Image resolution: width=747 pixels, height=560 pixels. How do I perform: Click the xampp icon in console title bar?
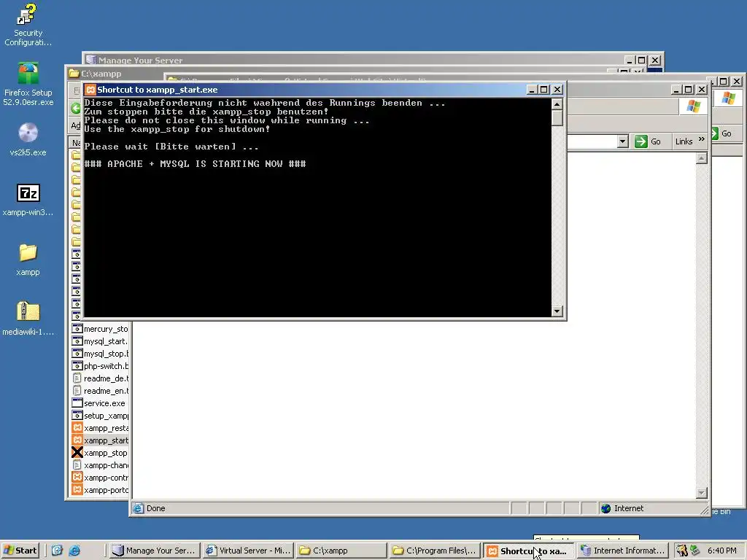tap(90, 90)
